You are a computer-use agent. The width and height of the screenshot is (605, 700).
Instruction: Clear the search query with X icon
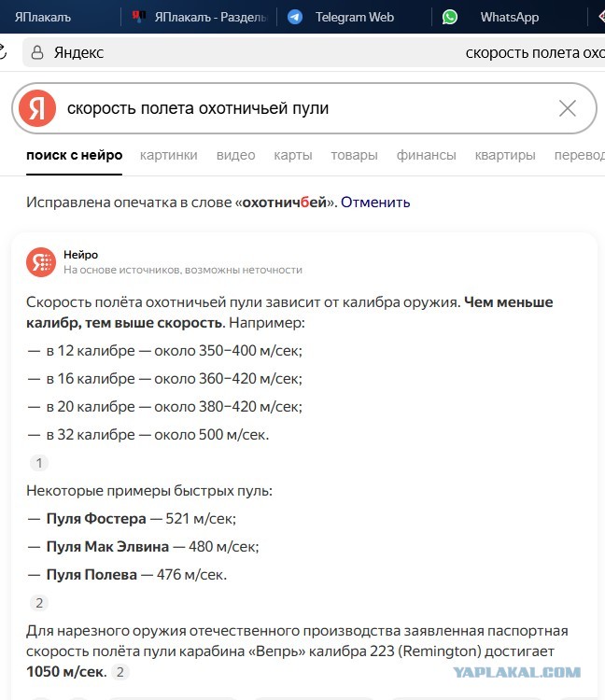click(x=568, y=108)
